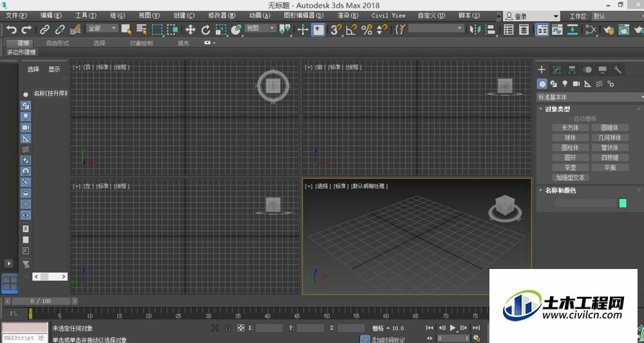
Task: Click the 球体 sphere button
Action: point(570,138)
